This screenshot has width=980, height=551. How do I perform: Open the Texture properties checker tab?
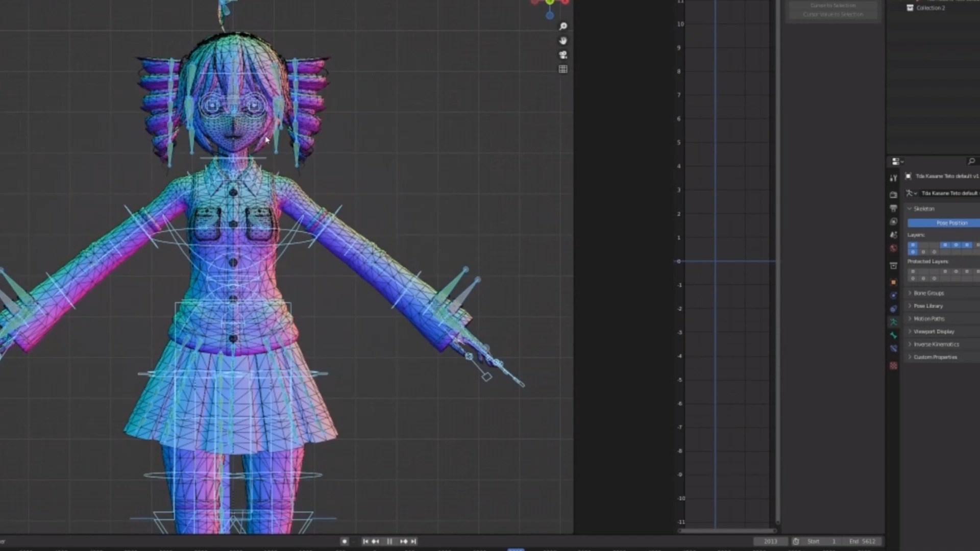(x=893, y=366)
